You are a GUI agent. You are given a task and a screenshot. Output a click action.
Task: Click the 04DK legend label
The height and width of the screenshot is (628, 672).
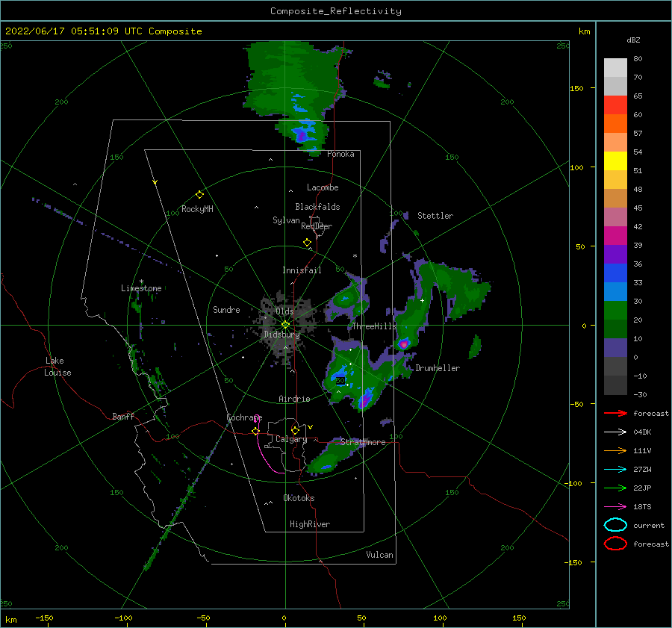coord(642,432)
